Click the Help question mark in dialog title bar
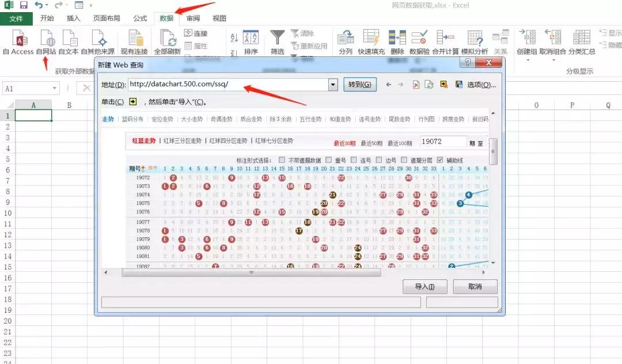 (468, 62)
